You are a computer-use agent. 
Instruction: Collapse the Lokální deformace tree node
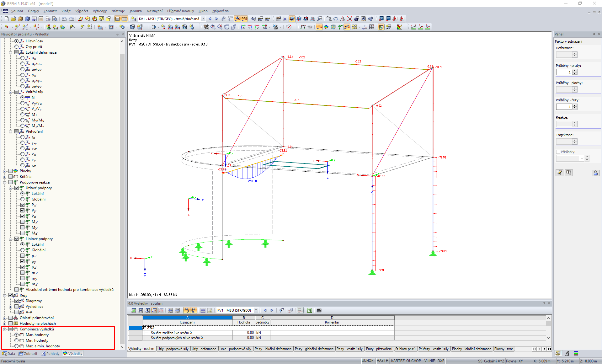[x=11, y=52]
